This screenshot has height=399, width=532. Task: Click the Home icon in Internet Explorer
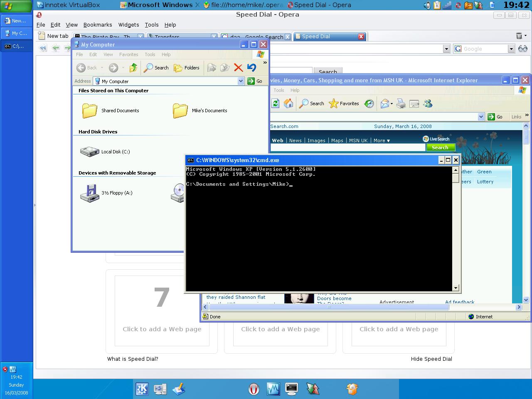point(288,103)
